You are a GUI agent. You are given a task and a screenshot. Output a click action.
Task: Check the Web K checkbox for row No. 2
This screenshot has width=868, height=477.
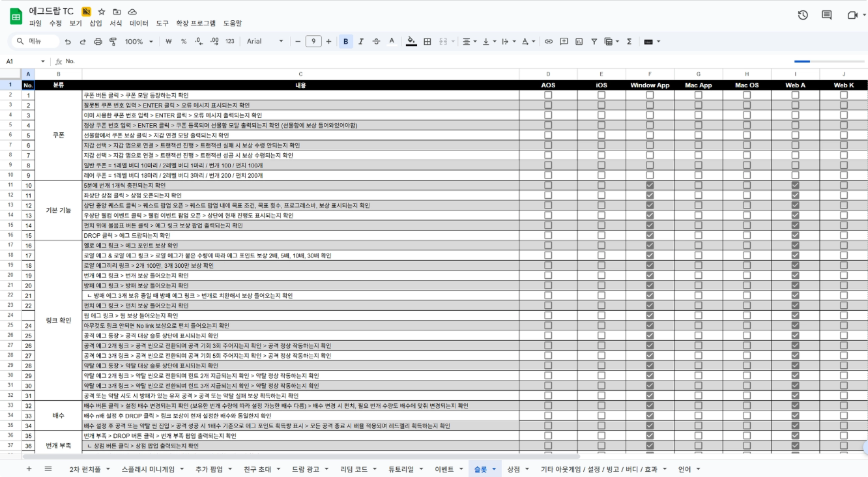(844, 105)
